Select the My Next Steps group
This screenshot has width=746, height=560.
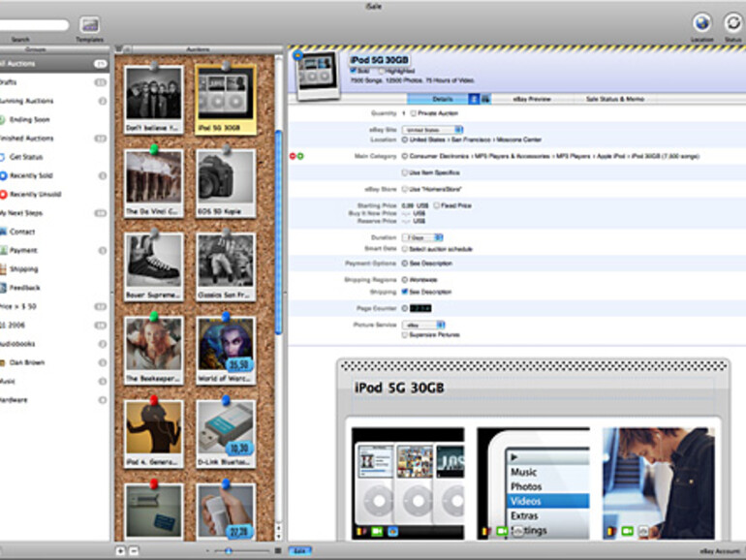point(54,213)
